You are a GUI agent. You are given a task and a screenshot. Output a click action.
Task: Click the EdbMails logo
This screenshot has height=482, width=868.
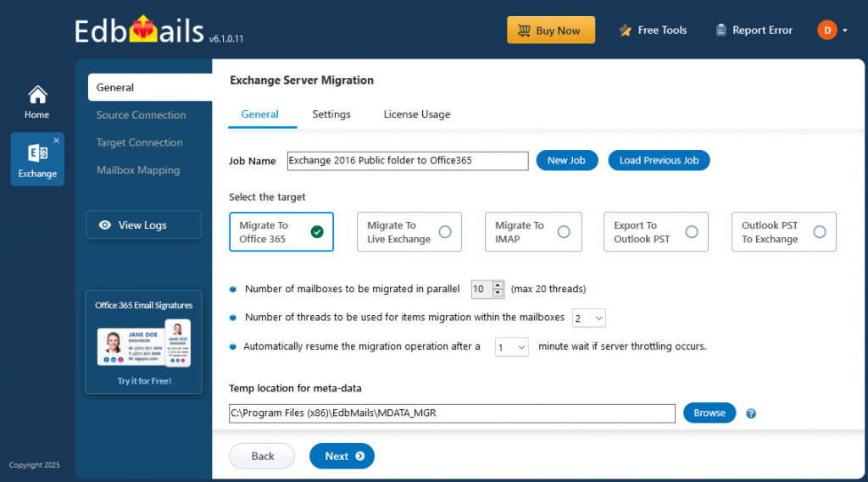139,30
